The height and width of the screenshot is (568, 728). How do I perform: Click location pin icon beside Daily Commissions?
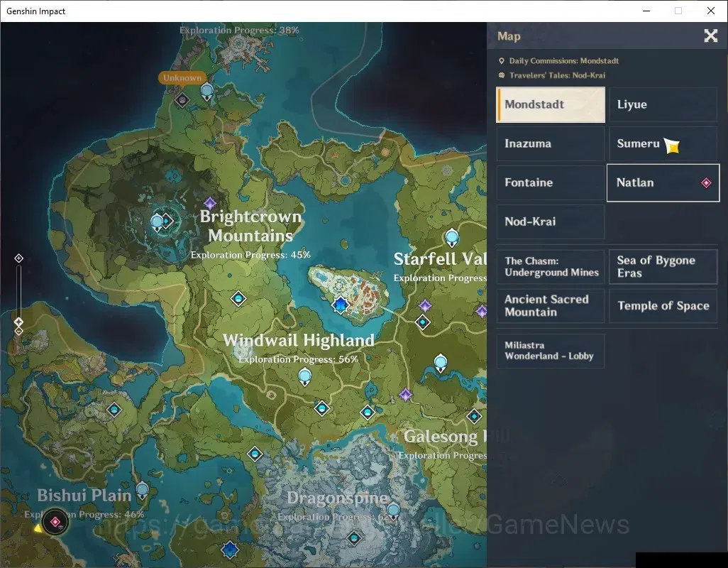tap(502, 61)
